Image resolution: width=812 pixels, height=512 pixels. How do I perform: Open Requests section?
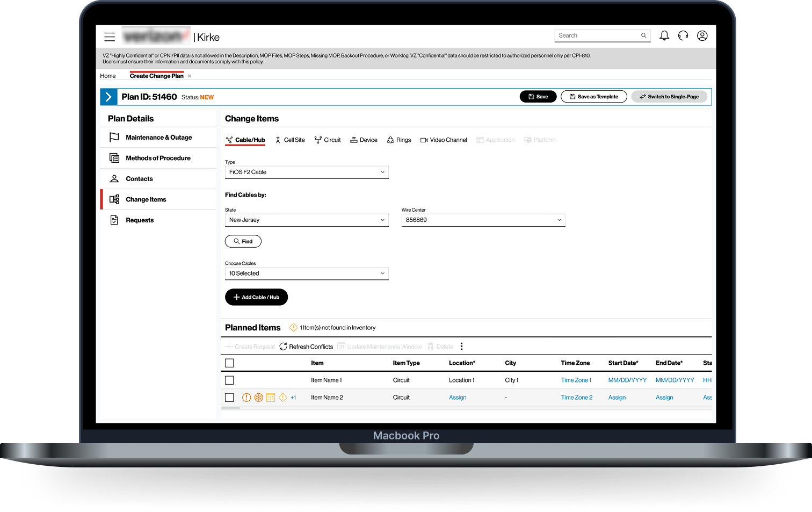tap(158, 220)
